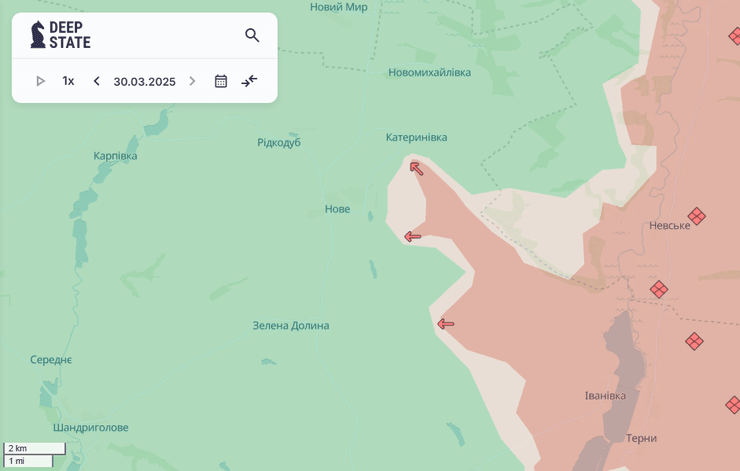
Task: Click the 30.03.2025 date label
Action: 144,81
